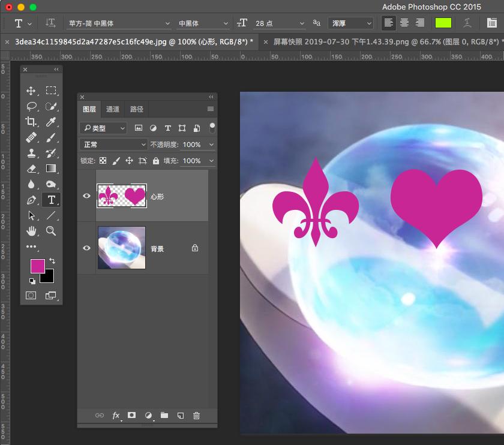Expand the blend mode dropdown 正常
This screenshot has height=445, width=504.
click(x=113, y=145)
